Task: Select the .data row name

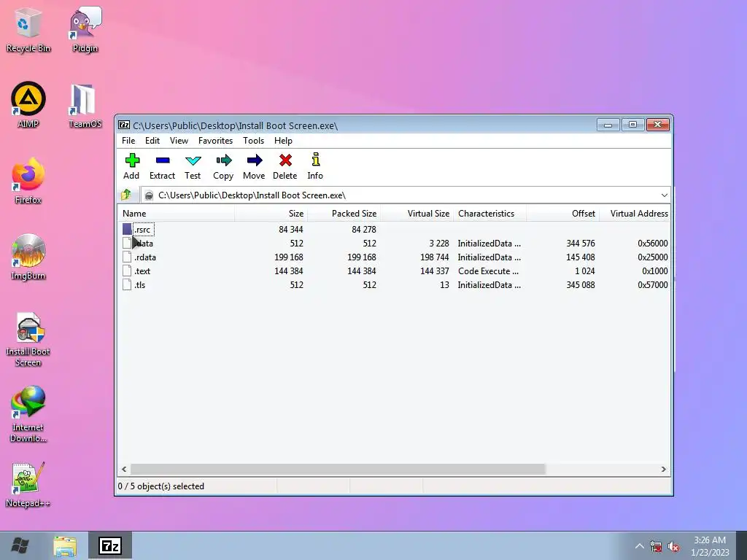Action: (144, 244)
